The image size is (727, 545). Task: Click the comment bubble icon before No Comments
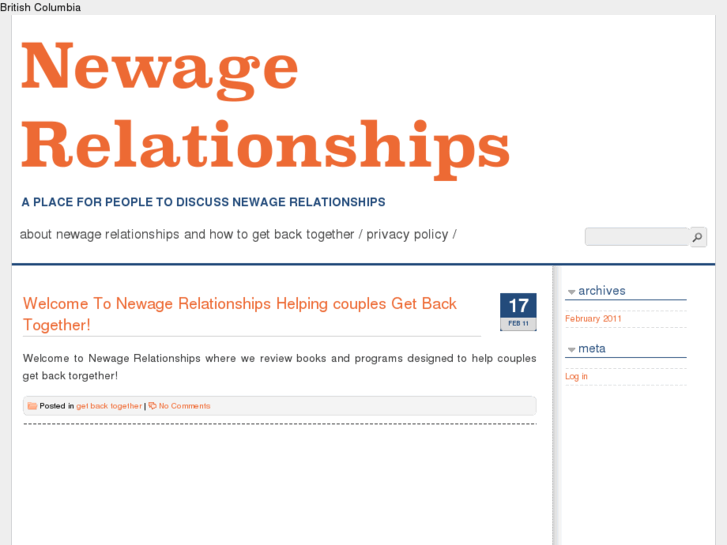point(153,406)
